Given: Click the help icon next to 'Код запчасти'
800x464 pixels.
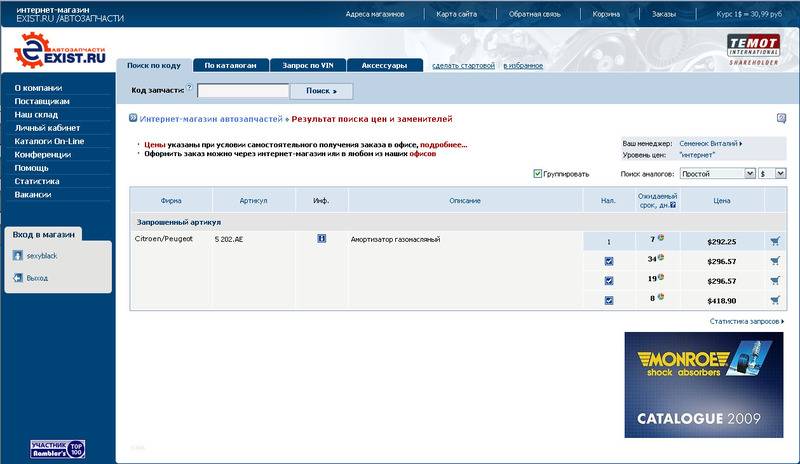Looking at the screenshot, I should (x=189, y=87).
